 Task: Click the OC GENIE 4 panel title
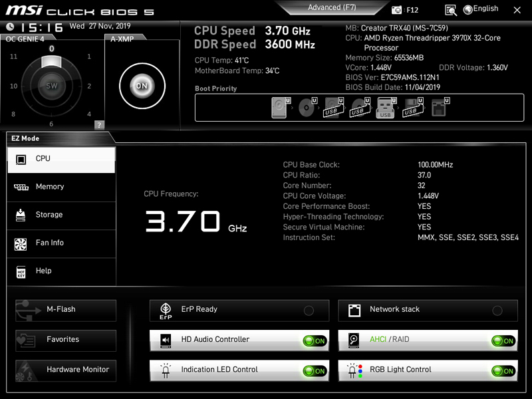(25, 39)
